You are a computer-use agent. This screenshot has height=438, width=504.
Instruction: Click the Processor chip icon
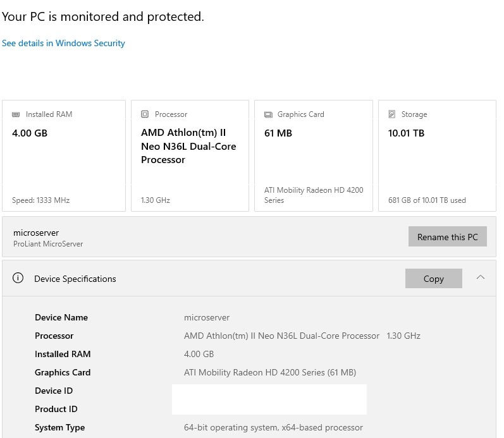coord(145,114)
